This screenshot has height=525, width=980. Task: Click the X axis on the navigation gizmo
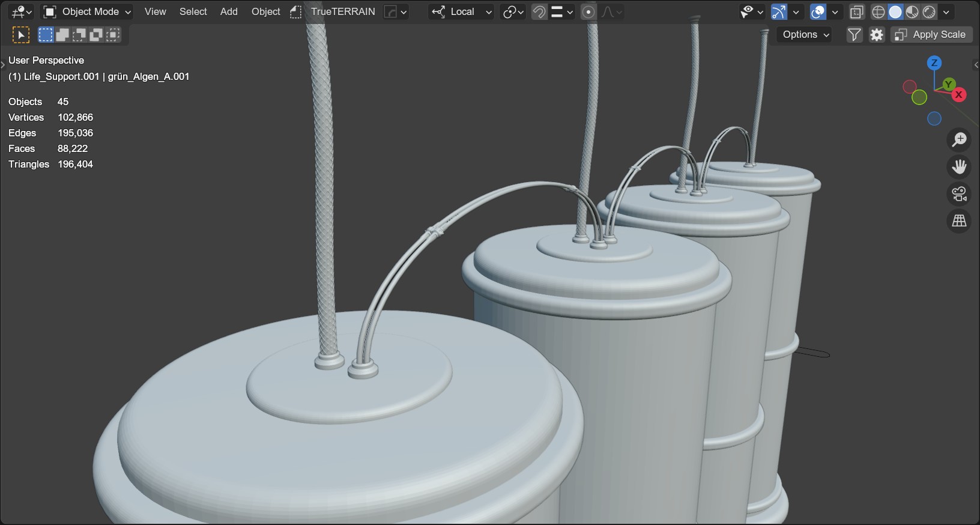point(959,94)
